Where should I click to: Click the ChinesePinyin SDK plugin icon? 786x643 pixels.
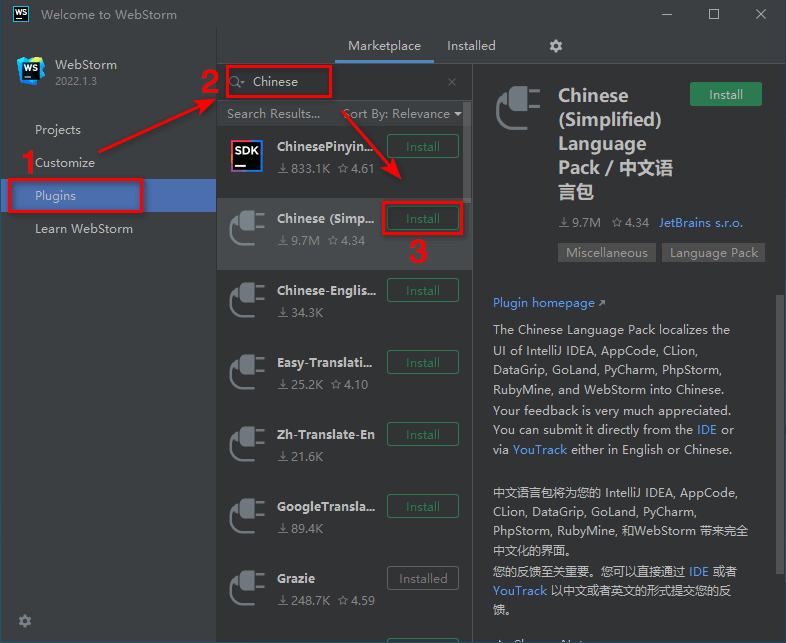247,156
